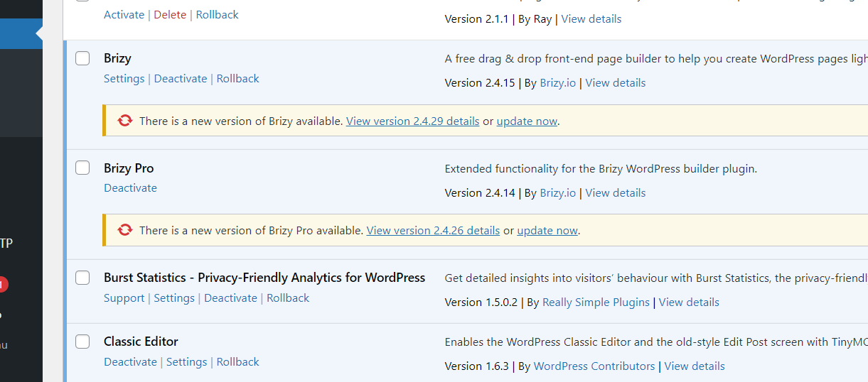Open Burst Statistics Settings link
The height and width of the screenshot is (382, 868).
174,298
